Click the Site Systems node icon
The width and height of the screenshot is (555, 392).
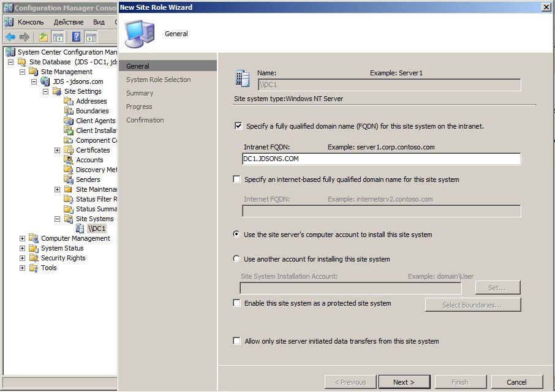[x=69, y=219]
